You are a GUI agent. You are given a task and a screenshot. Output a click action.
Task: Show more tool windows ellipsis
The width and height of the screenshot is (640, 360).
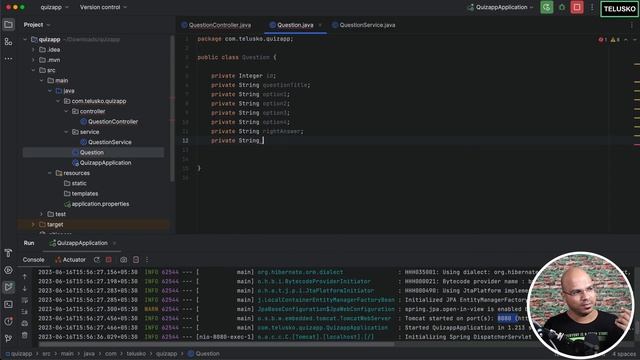(8, 59)
